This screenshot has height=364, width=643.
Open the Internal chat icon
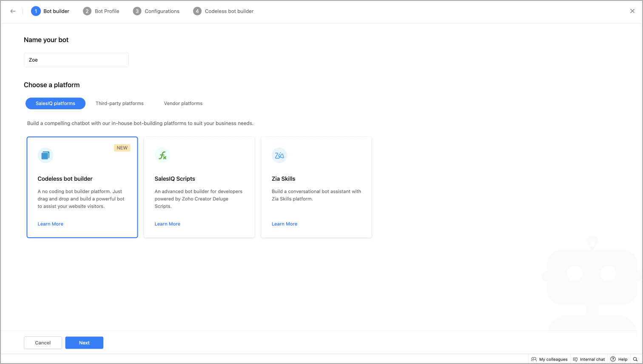(x=575, y=359)
